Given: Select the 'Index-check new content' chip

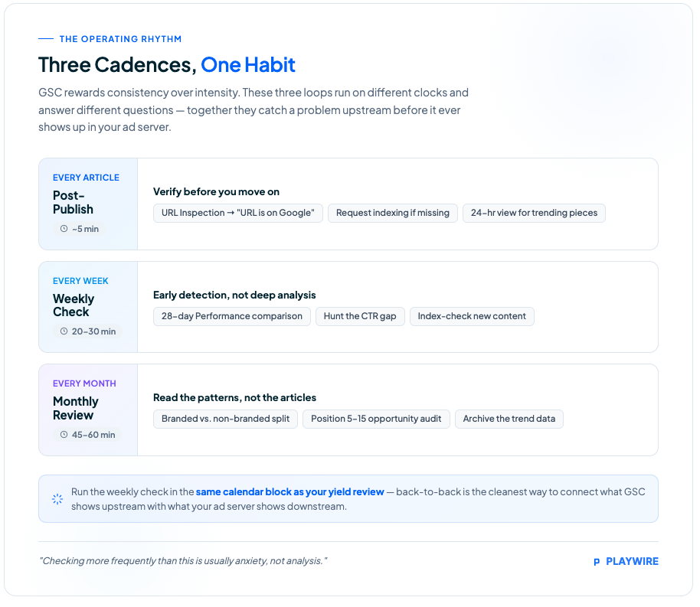Looking at the screenshot, I should (472, 316).
